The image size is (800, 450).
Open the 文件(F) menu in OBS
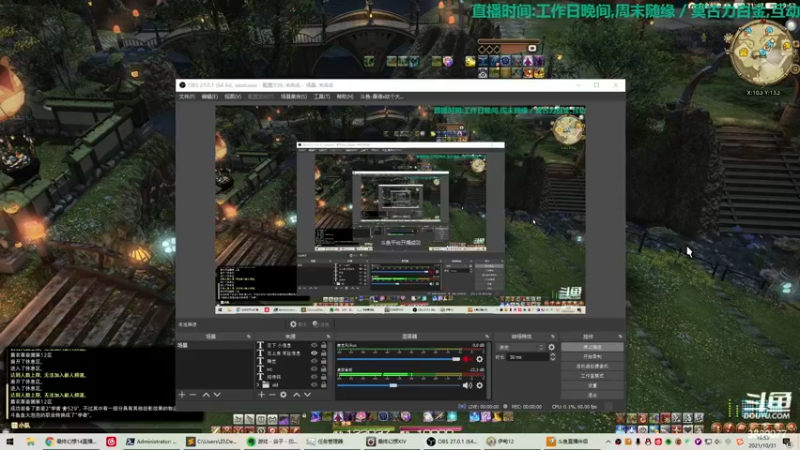(187, 96)
